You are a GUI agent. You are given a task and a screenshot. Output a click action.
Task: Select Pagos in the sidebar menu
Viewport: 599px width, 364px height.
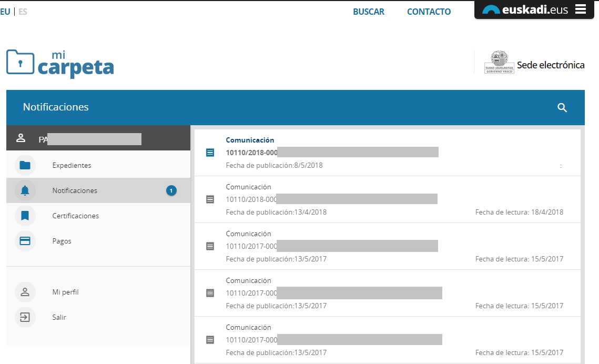pyautogui.click(x=62, y=241)
